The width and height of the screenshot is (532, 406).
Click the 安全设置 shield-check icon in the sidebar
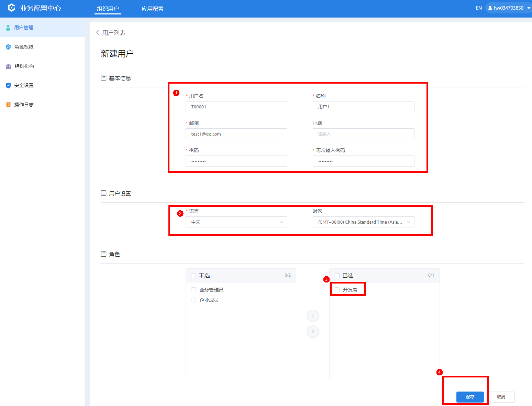8,85
